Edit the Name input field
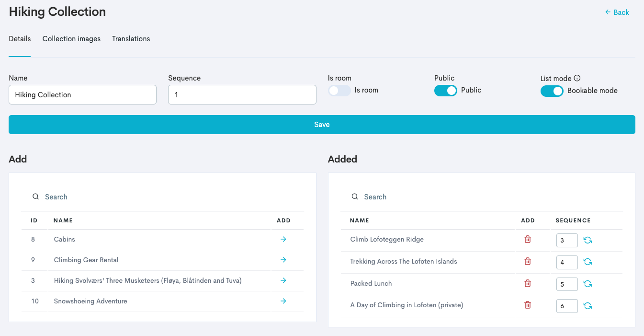The width and height of the screenshot is (644, 336). point(82,95)
